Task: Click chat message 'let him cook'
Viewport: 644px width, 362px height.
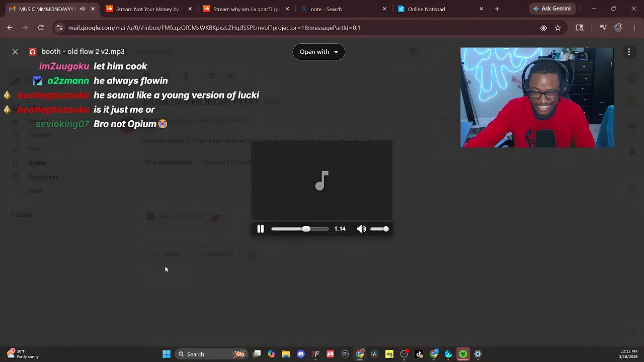Action: coord(120,66)
